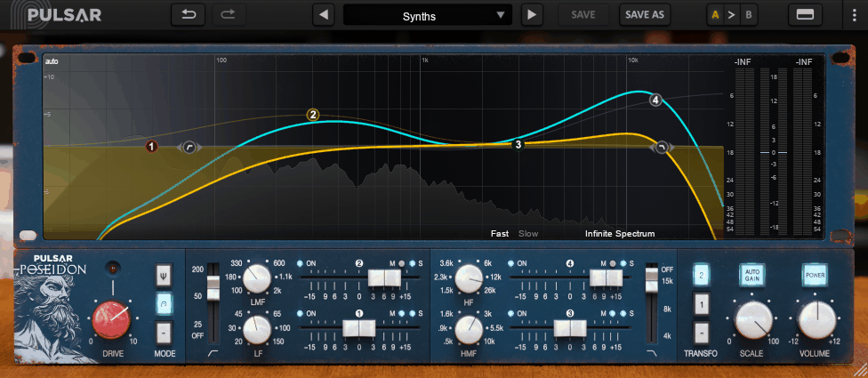Toggle band 3 S LED
The width and height of the screenshot is (868, 378).
tap(623, 313)
